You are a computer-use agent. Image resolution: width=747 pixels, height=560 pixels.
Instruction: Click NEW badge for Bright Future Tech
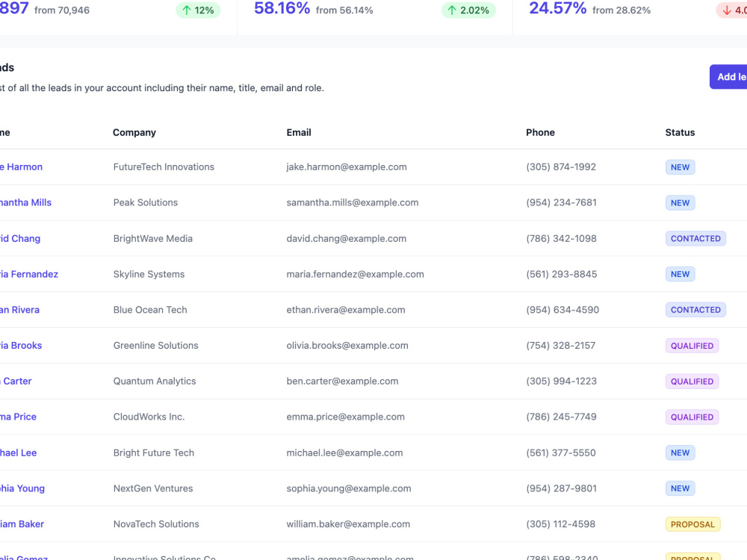[680, 453]
